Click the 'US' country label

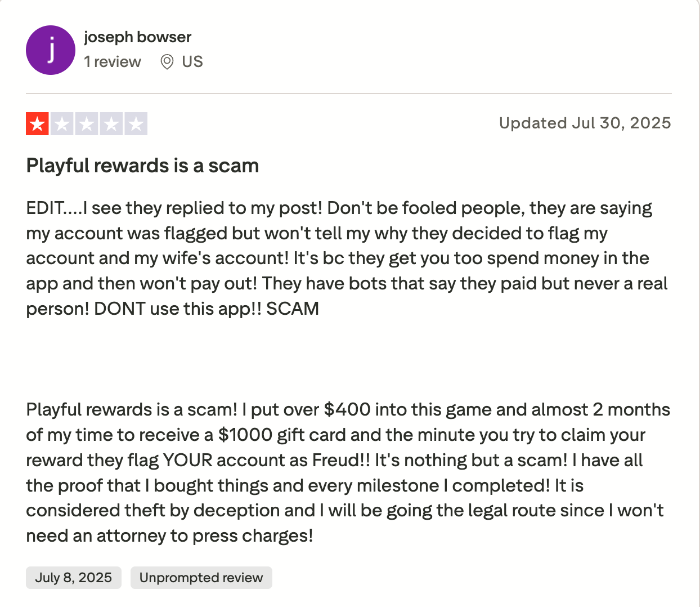[192, 61]
